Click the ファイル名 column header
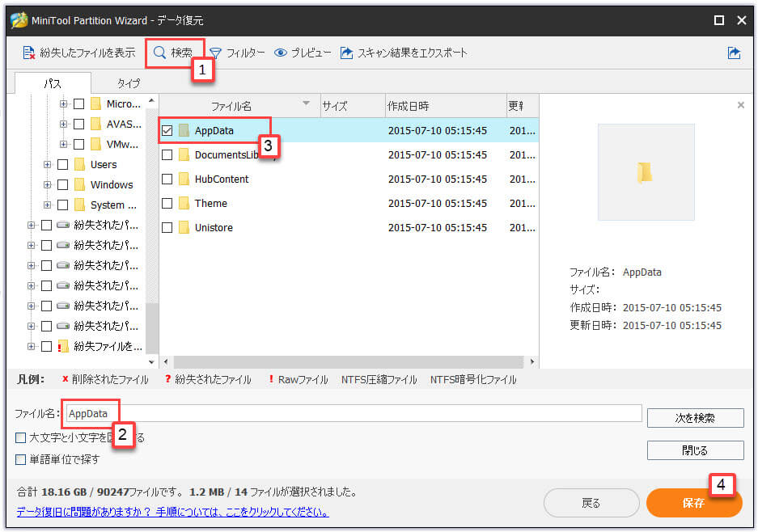Image resolution: width=758 pixels, height=532 pixels. pyautogui.click(x=239, y=106)
